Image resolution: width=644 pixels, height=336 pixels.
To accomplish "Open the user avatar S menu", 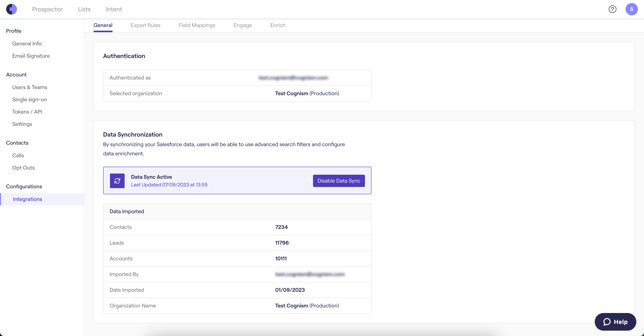I will (632, 9).
